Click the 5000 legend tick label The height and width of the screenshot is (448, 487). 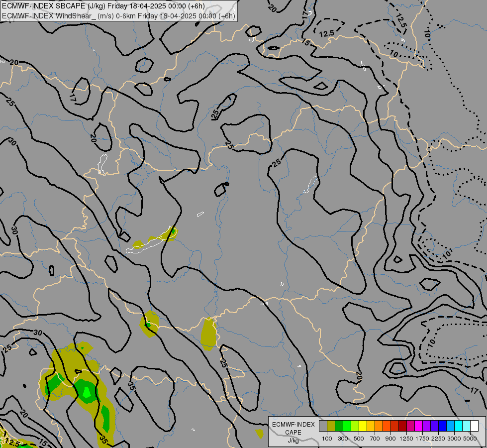[x=470, y=439]
